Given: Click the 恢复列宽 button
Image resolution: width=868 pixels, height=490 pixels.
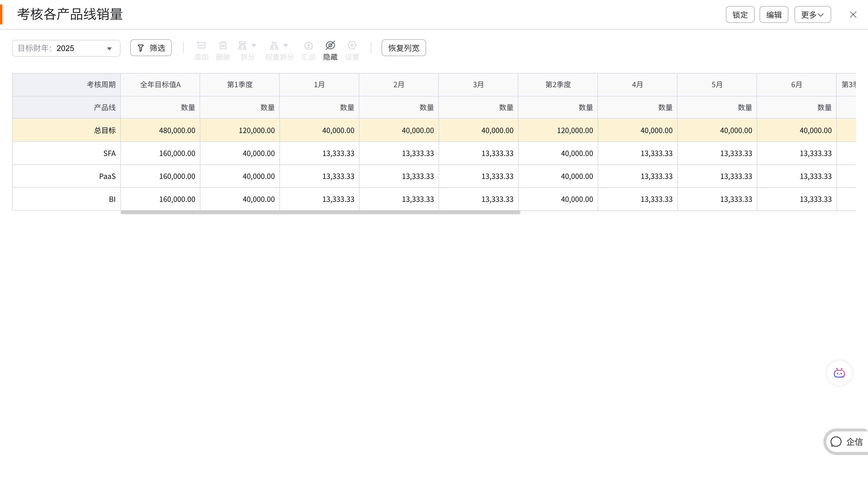Looking at the screenshot, I should click(403, 48).
